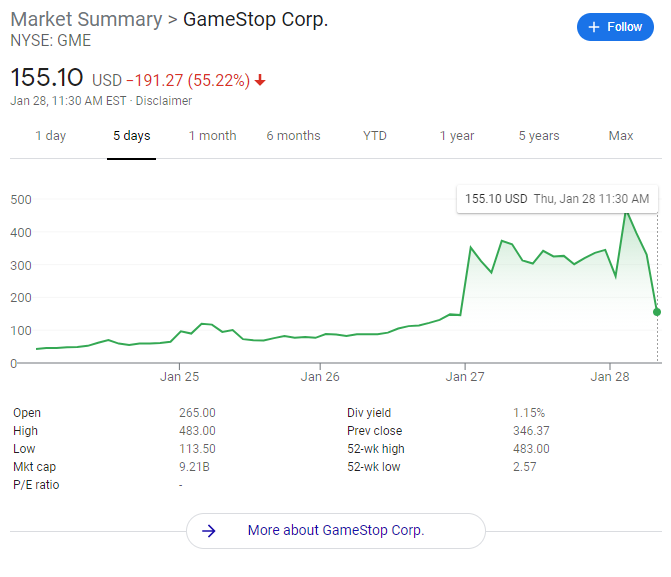The width and height of the screenshot is (671, 577).
Task: Click the Div yield label
Action: click(x=369, y=413)
